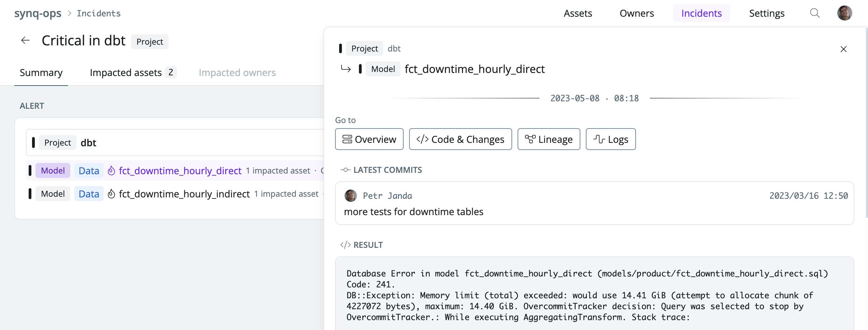Click the Project tag in the detail panel header

click(364, 48)
